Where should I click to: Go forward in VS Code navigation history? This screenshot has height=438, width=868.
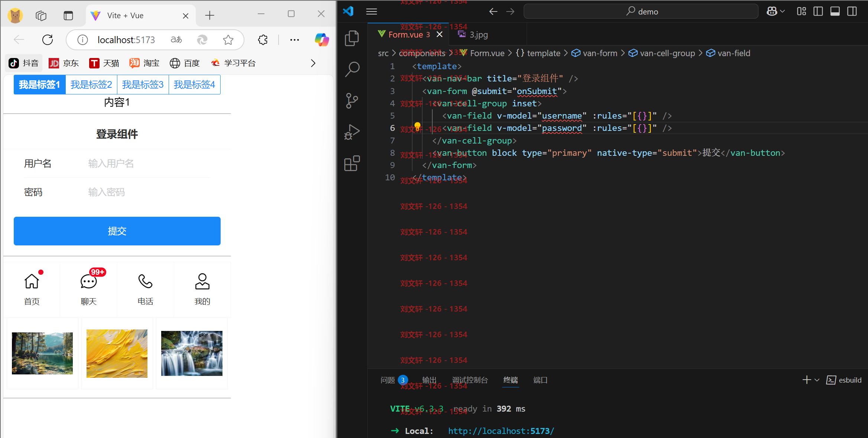pos(510,12)
